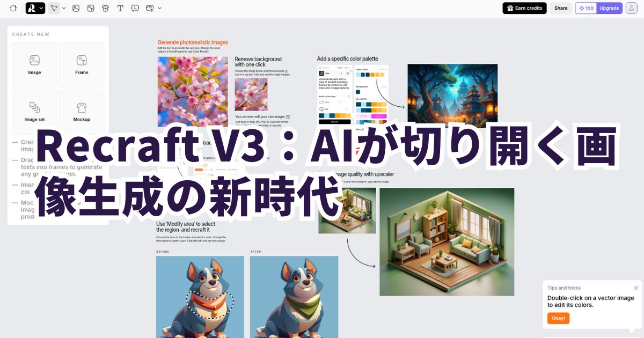
Task: Click the Home icon in the toolbar
Action: point(13,8)
